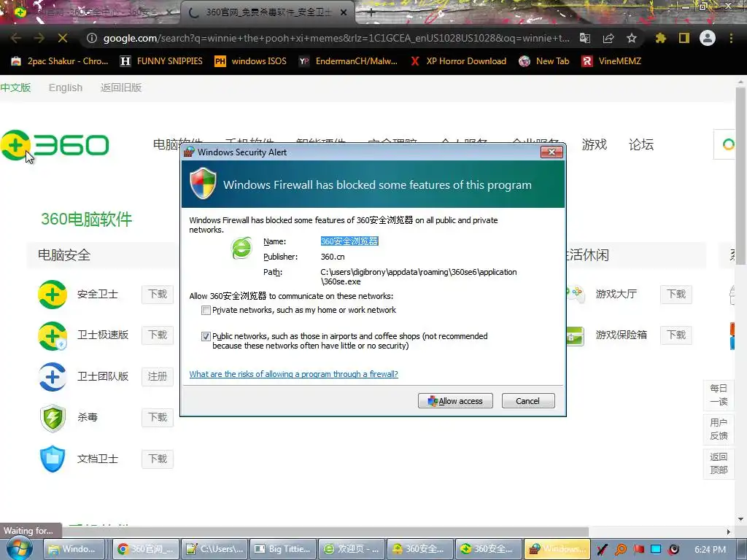
Task: Click the share page icon
Action: click(x=608, y=38)
